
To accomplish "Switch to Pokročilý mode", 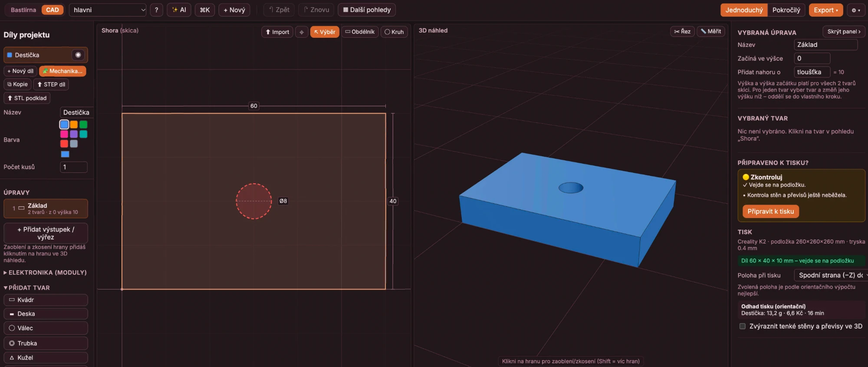I will tap(786, 10).
